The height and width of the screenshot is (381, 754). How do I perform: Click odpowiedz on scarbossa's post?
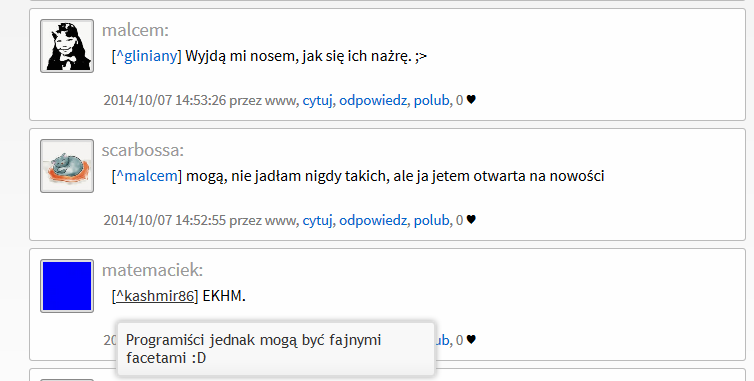pos(373,220)
